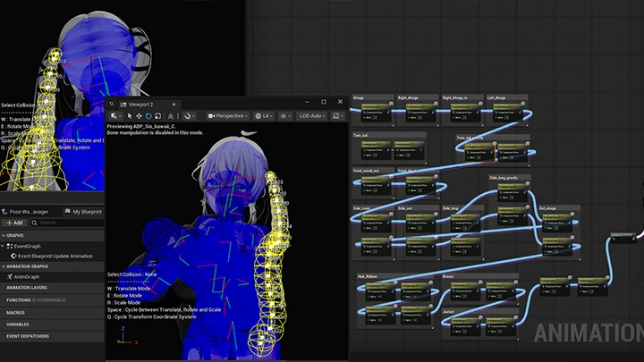Open the vertical three-dot options in Viewport 2
Image resolution: width=644 pixels, height=362 pixels.
tap(178, 116)
